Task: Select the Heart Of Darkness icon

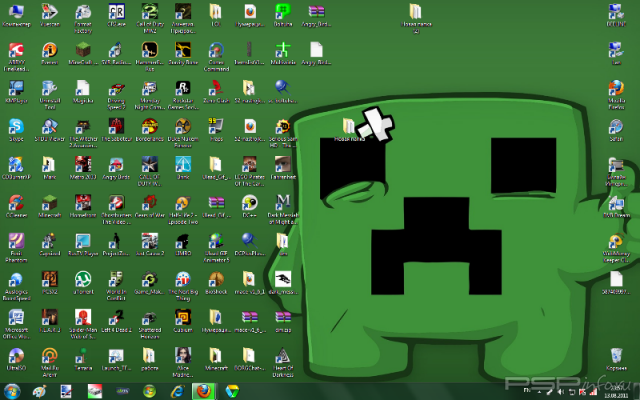Action: tap(283, 354)
